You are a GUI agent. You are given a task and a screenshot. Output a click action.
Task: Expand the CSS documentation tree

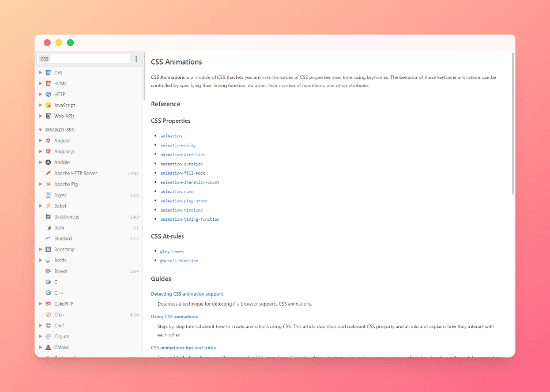click(40, 73)
